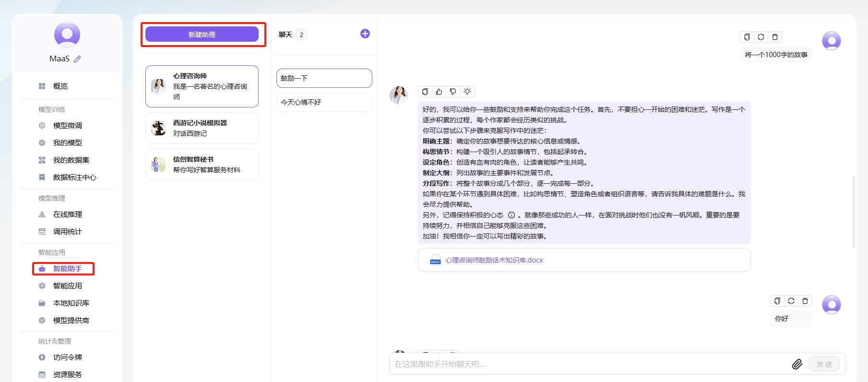Screen dimensions: 868x382
Task: Select the 信创智算秘书 assistant
Action: 202,165
